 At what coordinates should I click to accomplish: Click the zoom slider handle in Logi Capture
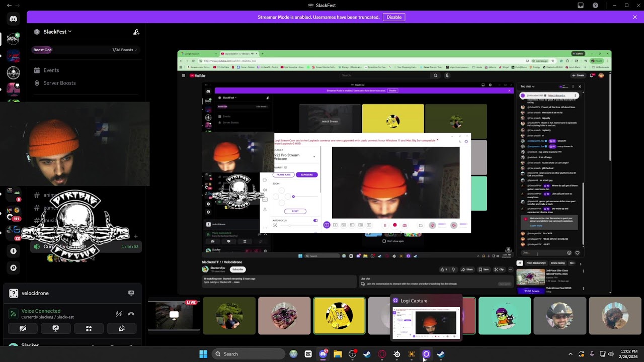293,197
